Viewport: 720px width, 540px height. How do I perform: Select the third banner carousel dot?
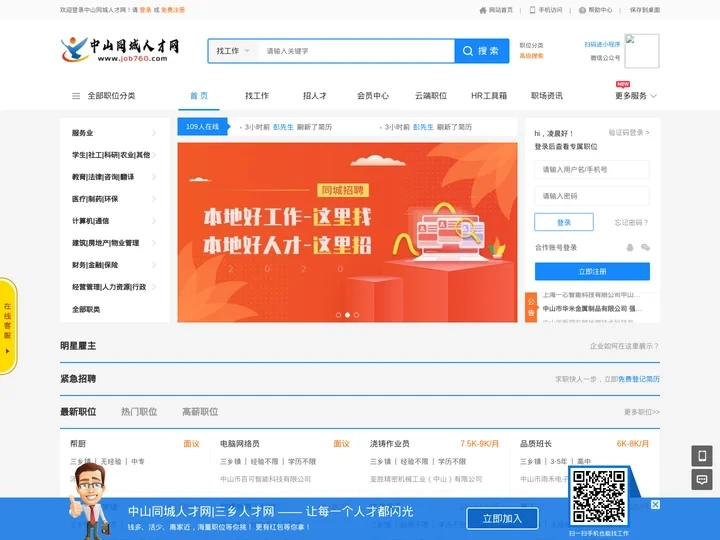point(357,315)
